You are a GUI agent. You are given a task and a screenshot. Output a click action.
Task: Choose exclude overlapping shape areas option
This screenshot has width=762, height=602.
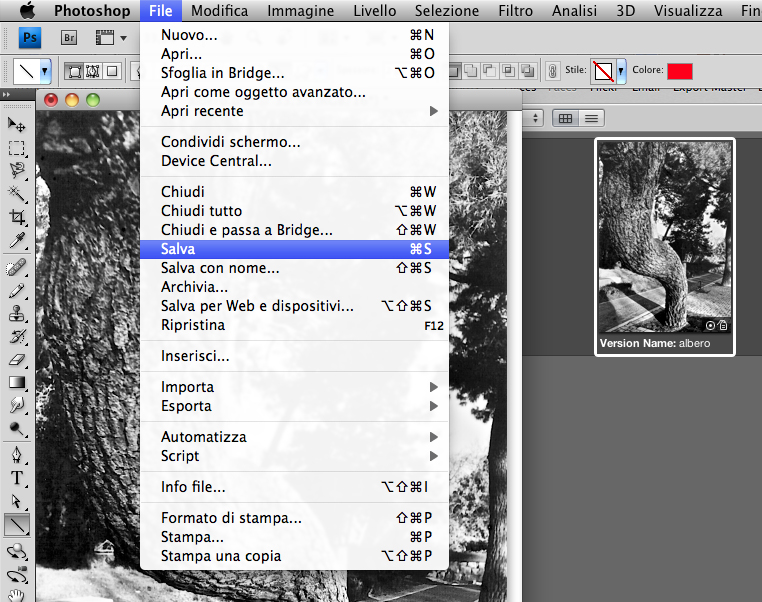point(527,71)
